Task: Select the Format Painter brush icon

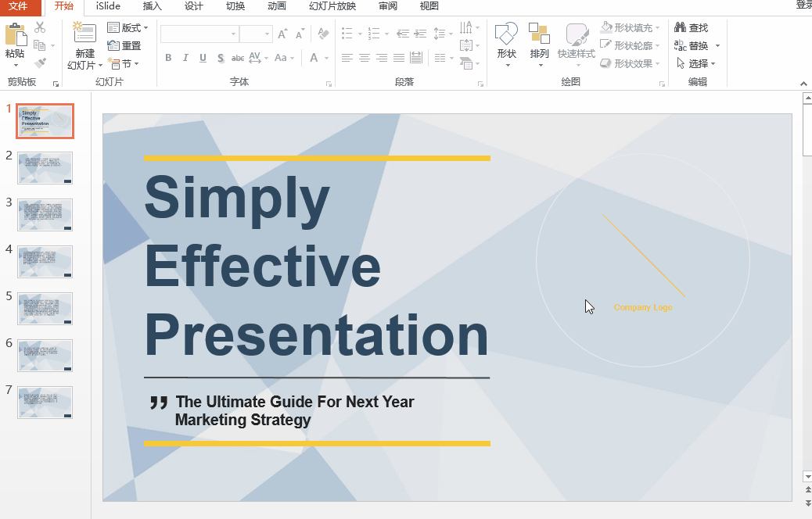Action: pyautogui.click(x=40, y=63)
